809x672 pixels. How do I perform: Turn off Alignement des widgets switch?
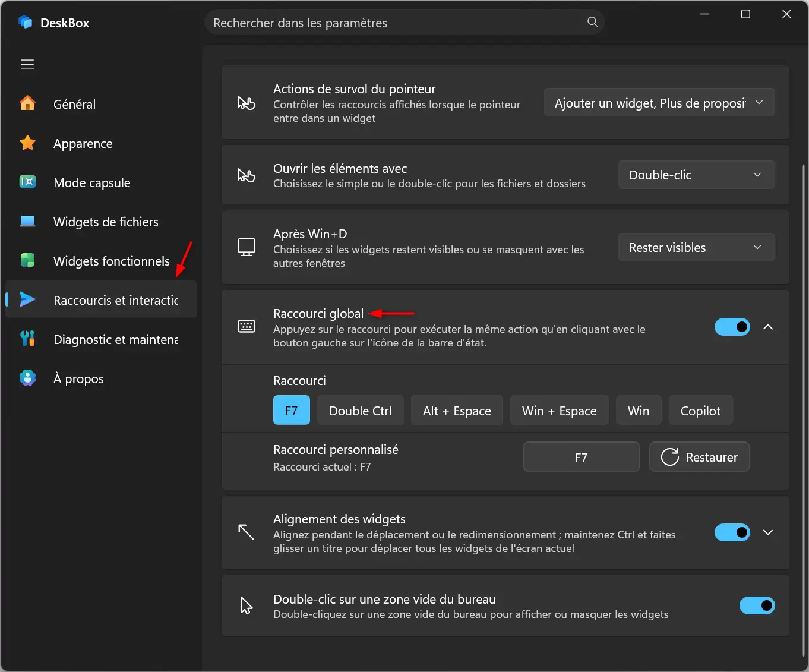pos(732,532)
